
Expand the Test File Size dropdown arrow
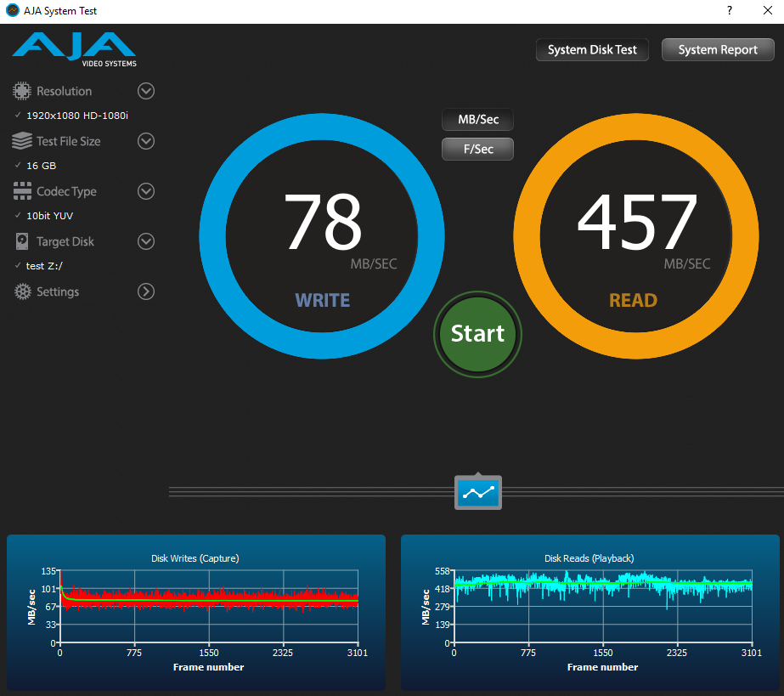[x=146, y=141]
